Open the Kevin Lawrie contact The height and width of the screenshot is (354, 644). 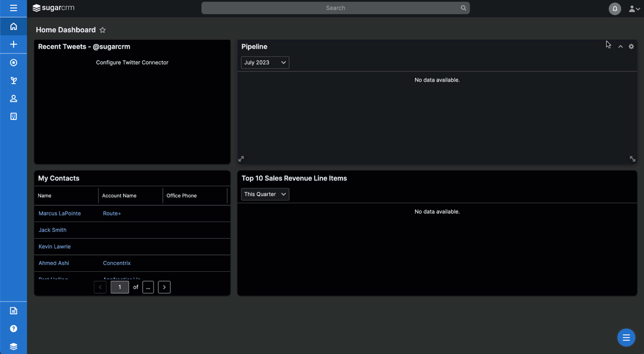click(55, 247)
